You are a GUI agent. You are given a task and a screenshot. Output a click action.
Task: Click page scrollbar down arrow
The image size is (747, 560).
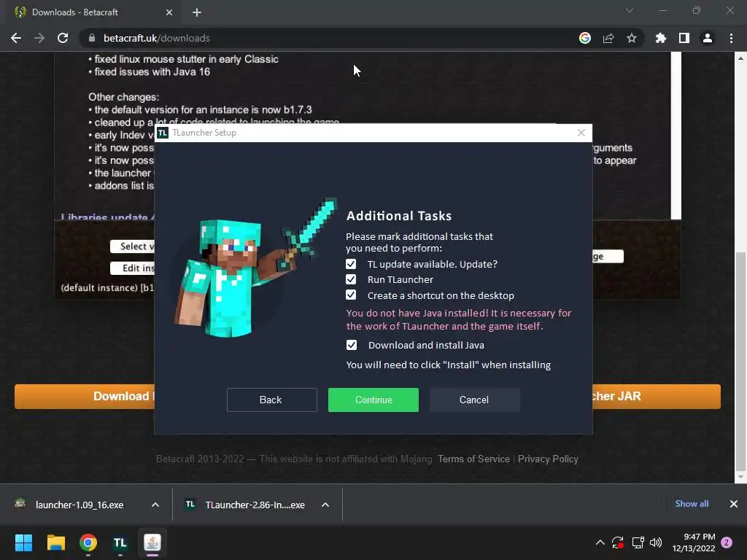tap(740, 477)
